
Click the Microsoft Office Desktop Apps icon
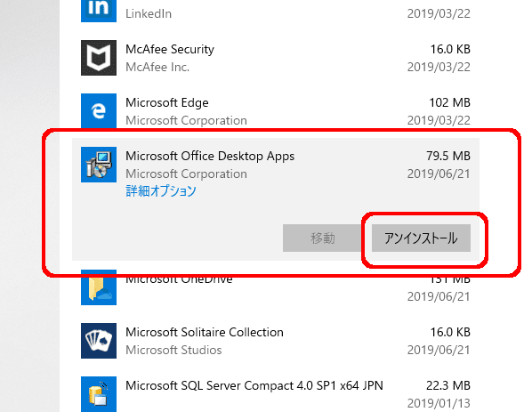pos(99,165)
